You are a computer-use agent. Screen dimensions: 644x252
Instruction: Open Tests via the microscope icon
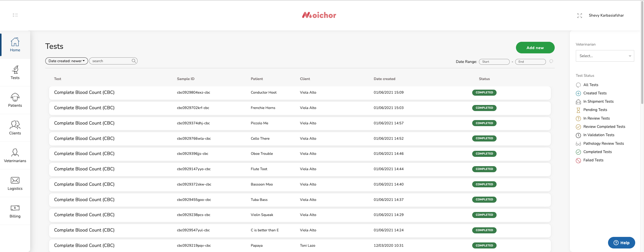click(15, 69)
